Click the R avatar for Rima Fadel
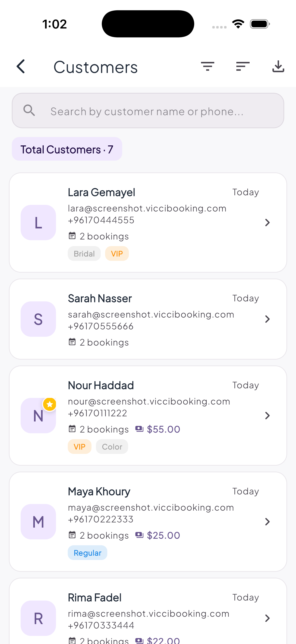This screenshot has width=296, height=644. coord(38,618)
